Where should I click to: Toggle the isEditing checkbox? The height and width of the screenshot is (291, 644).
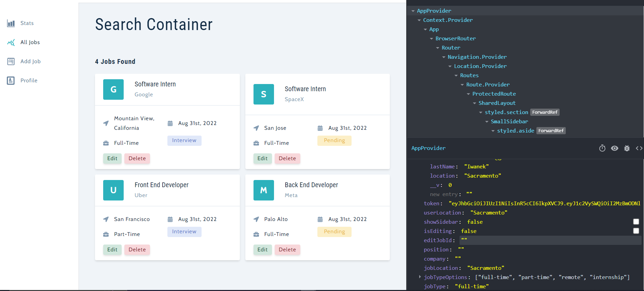(x=636, y=231)
